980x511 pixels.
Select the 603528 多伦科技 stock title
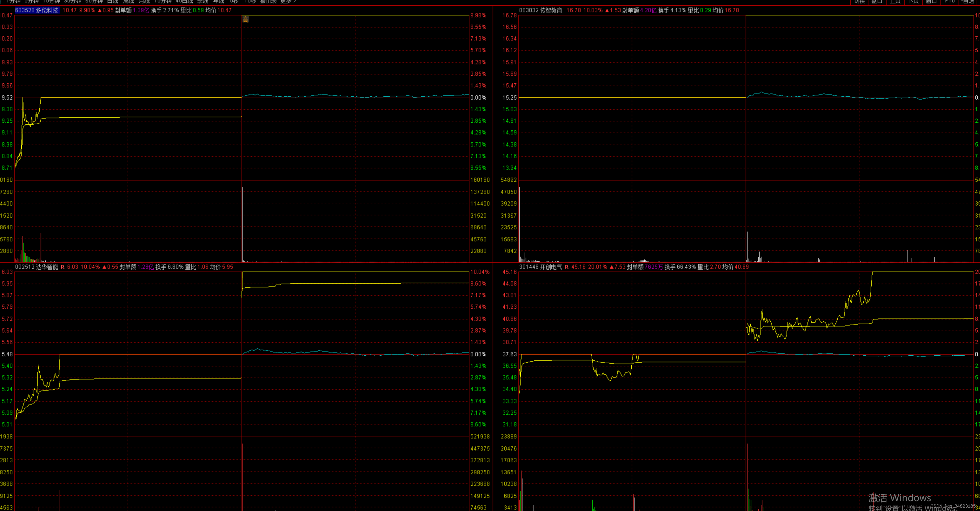tap(36, 10)
